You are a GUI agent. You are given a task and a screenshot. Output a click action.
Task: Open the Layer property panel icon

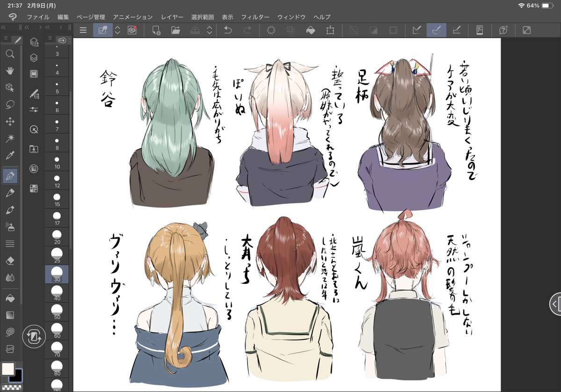point(34,42)
